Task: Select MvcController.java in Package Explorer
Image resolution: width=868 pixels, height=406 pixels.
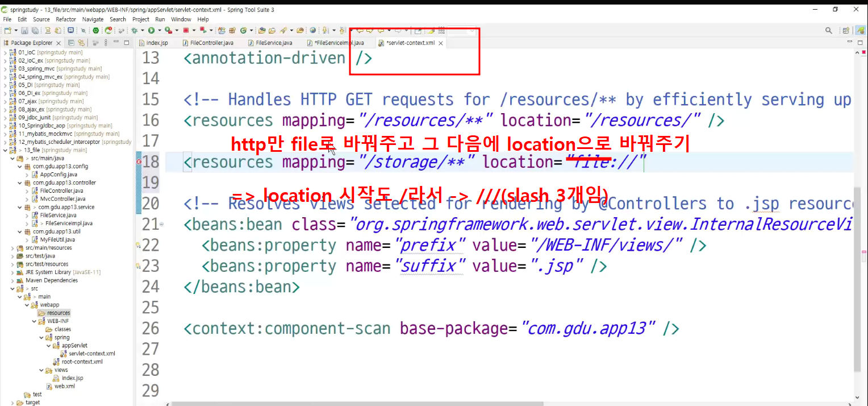Action: [x=62, y=199]
